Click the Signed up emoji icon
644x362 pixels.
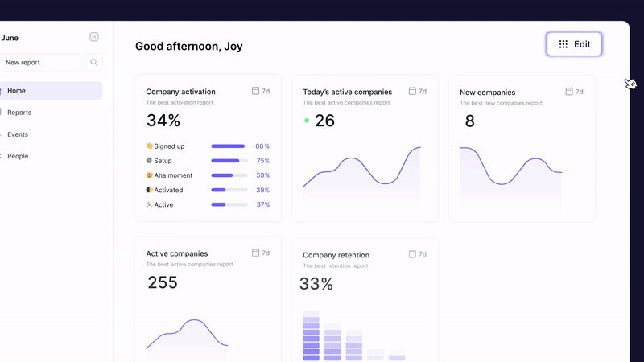[x=149, y=146]
